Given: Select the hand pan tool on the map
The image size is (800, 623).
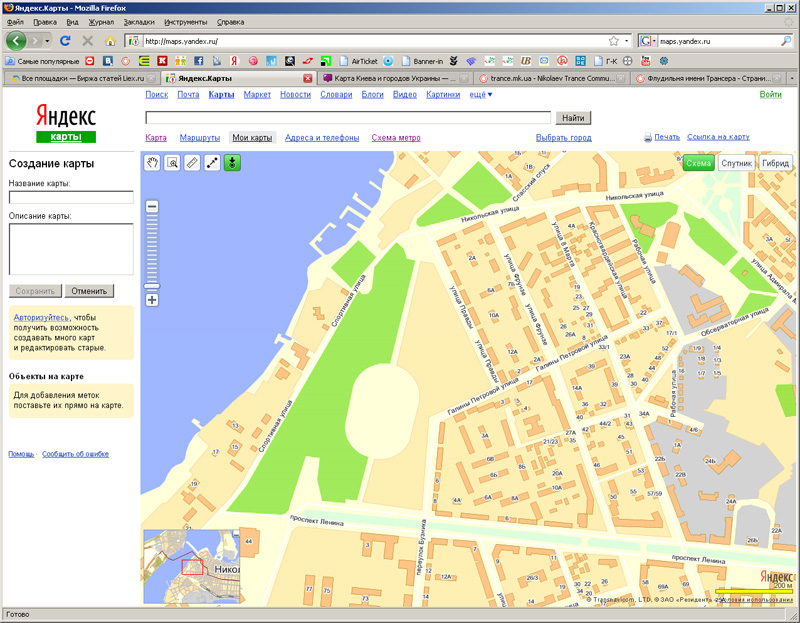Looking at the screenshot, I should [152, 163].
